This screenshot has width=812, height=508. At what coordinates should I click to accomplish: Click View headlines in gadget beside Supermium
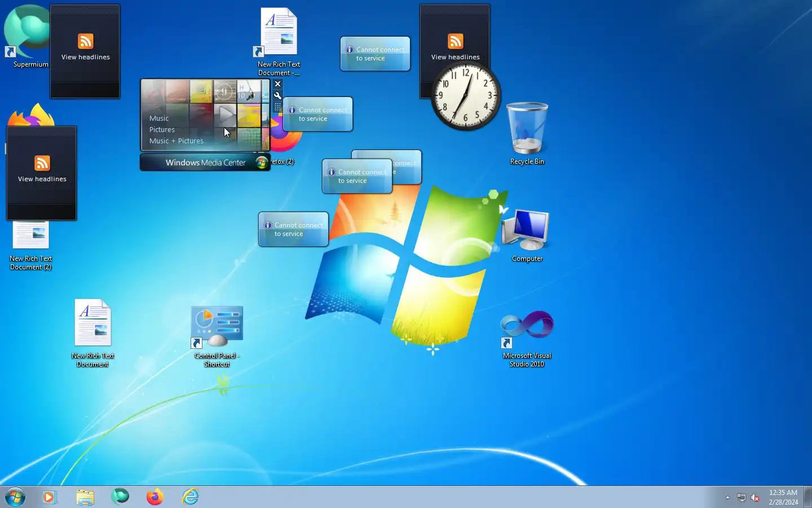(x=86, y=57)
